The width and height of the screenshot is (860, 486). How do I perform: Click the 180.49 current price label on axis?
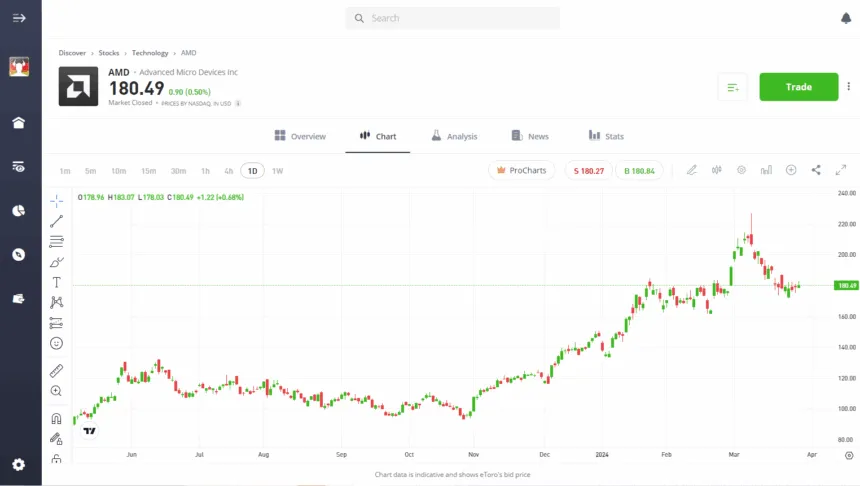847,285
